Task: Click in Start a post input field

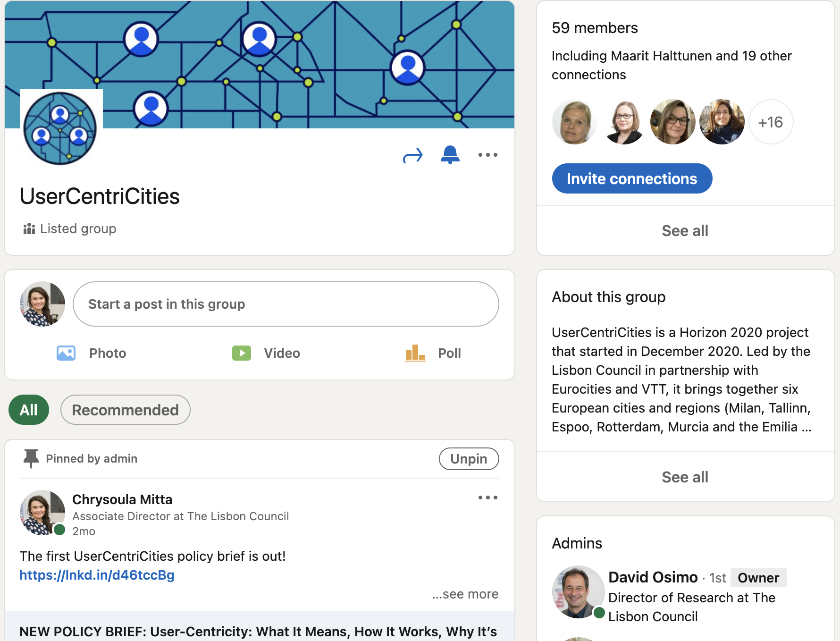Action: tap(286, 304)
